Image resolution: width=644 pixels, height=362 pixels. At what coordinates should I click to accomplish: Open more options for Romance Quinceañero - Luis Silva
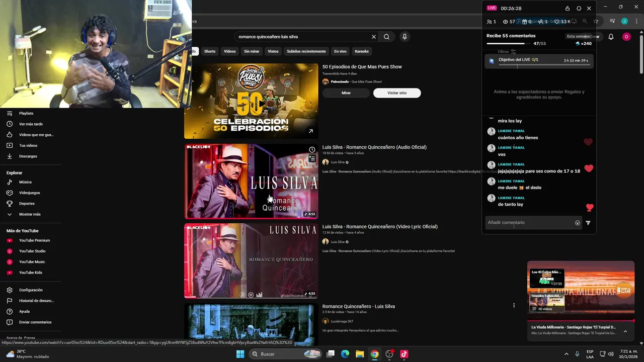[514, 306]
